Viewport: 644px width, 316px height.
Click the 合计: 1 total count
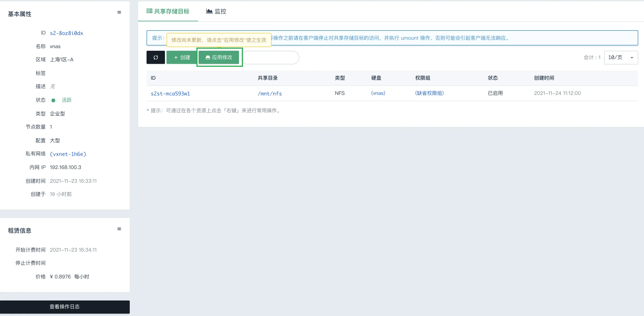(592, 57)
